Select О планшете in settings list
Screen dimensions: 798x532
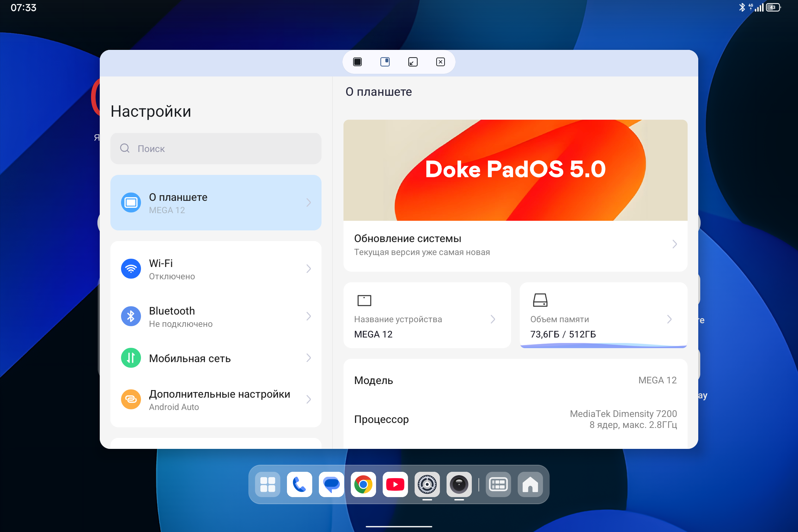(x=216, y=202)
